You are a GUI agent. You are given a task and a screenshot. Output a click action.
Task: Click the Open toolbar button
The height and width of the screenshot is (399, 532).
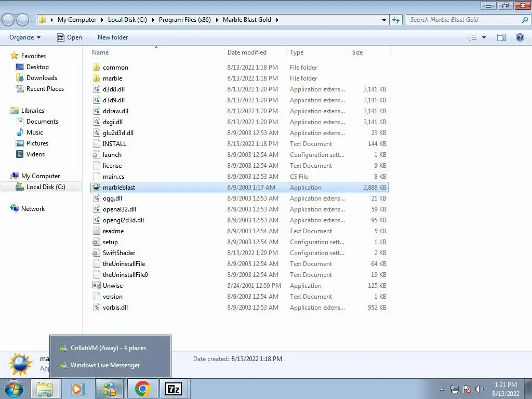point(70,37)
